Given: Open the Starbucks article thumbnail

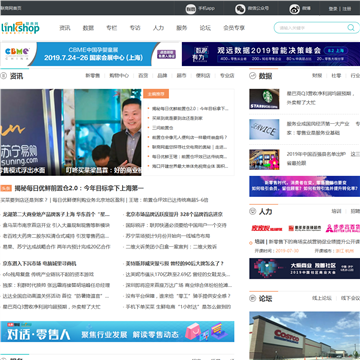Looking at the screenshot, I should tap(264, 99).
